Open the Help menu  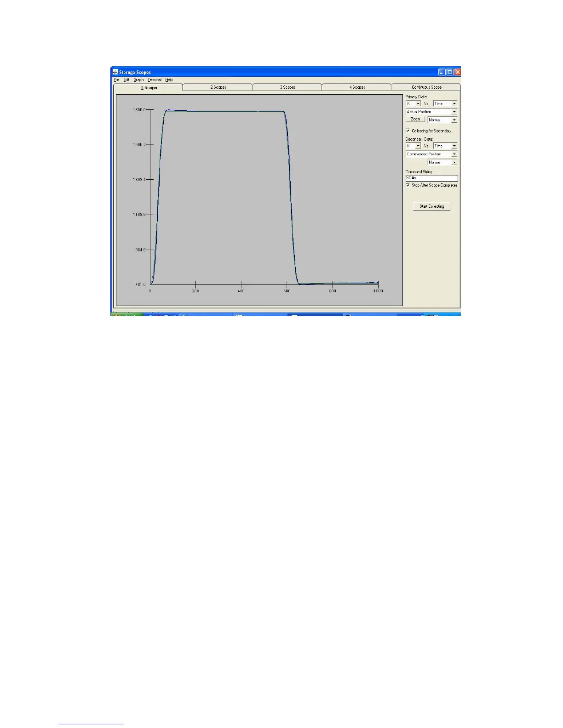click(169, 80)
